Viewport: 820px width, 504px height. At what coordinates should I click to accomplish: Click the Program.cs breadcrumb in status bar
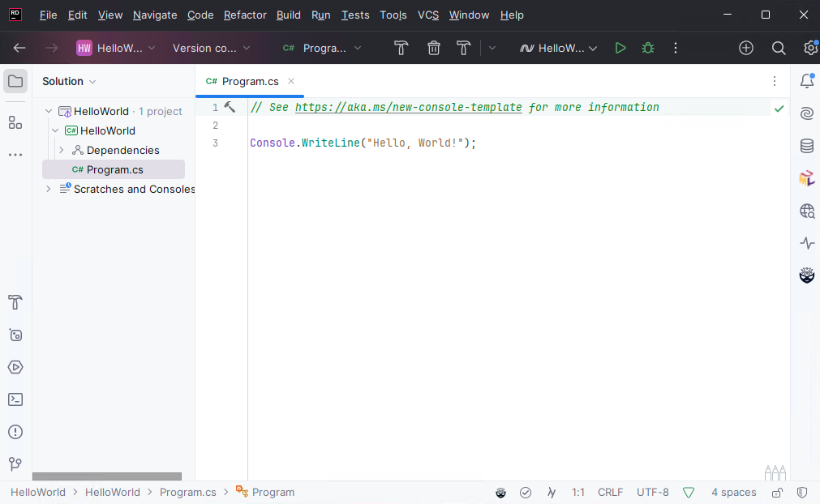tap(187, 493)
